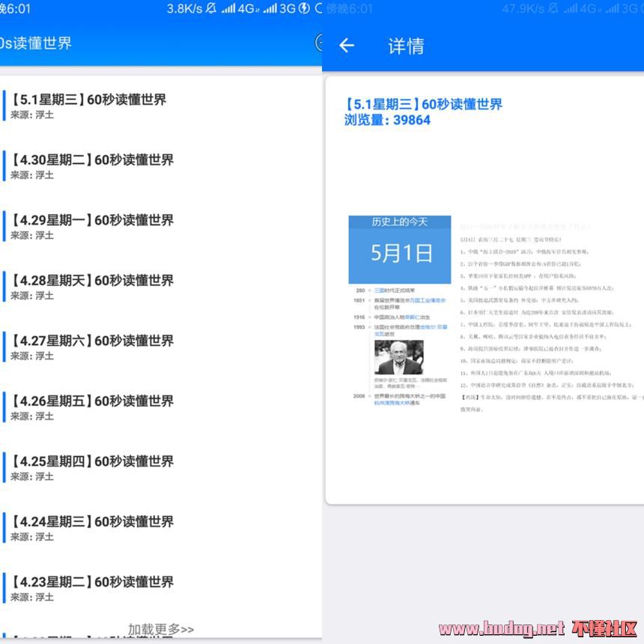
Task: Click the black-and-white portrait photo in the article
Action: (399, 357)
